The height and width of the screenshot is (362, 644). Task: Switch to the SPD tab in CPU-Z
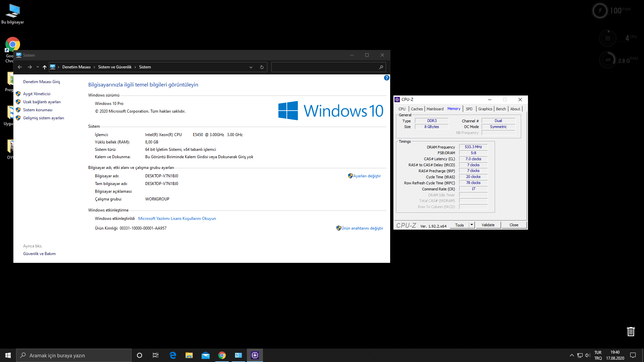pos(469,109)
